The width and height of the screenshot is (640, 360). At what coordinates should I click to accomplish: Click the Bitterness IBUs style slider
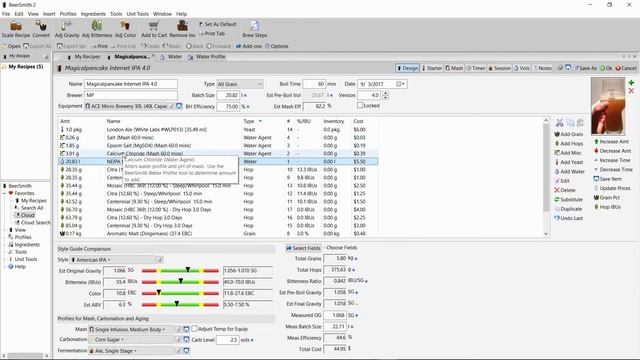pos(180,282)
